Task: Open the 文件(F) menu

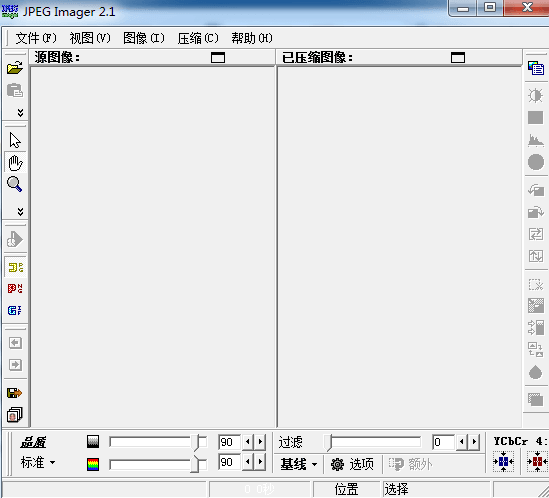Action: click(36, 38)
